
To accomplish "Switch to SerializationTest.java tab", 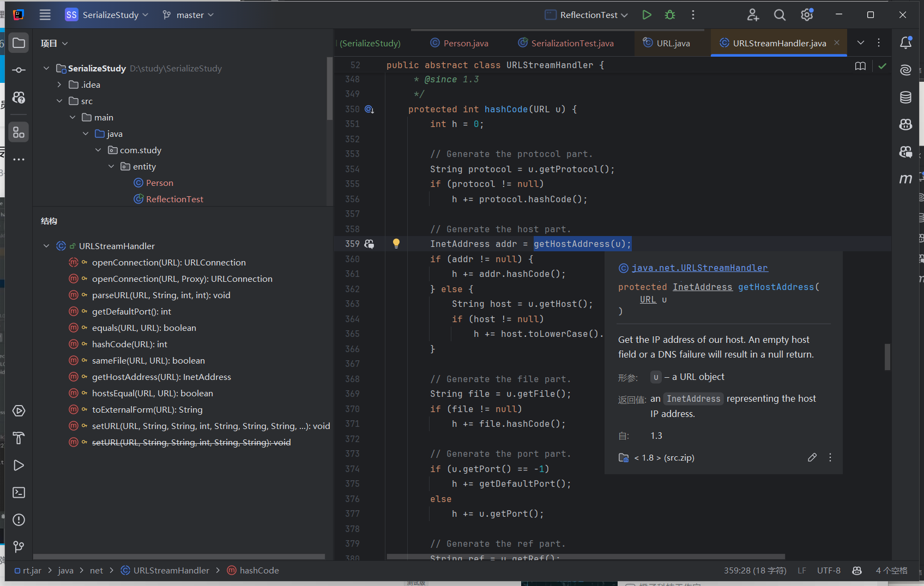I will (x=566, y=43).
